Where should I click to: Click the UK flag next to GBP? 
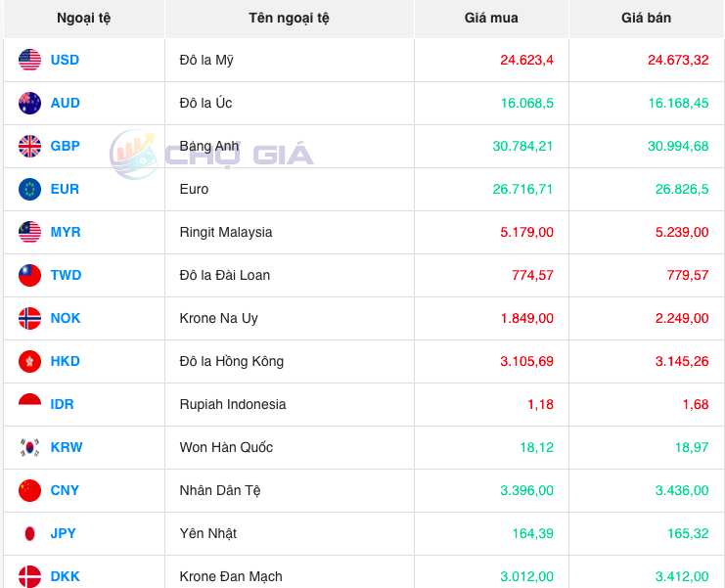point(29,146)
